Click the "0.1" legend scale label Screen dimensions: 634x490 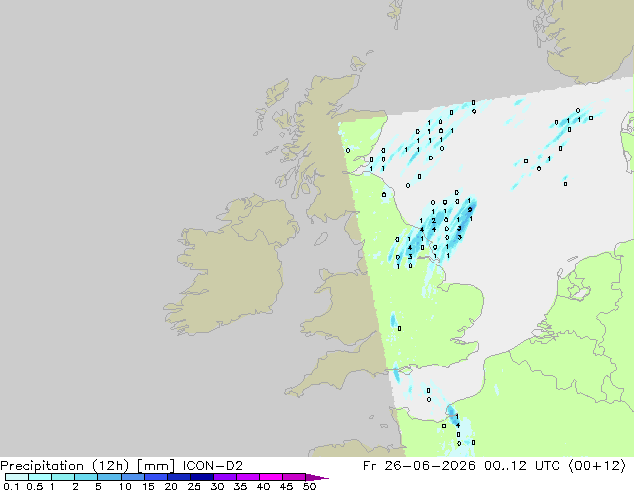[11, 486]
